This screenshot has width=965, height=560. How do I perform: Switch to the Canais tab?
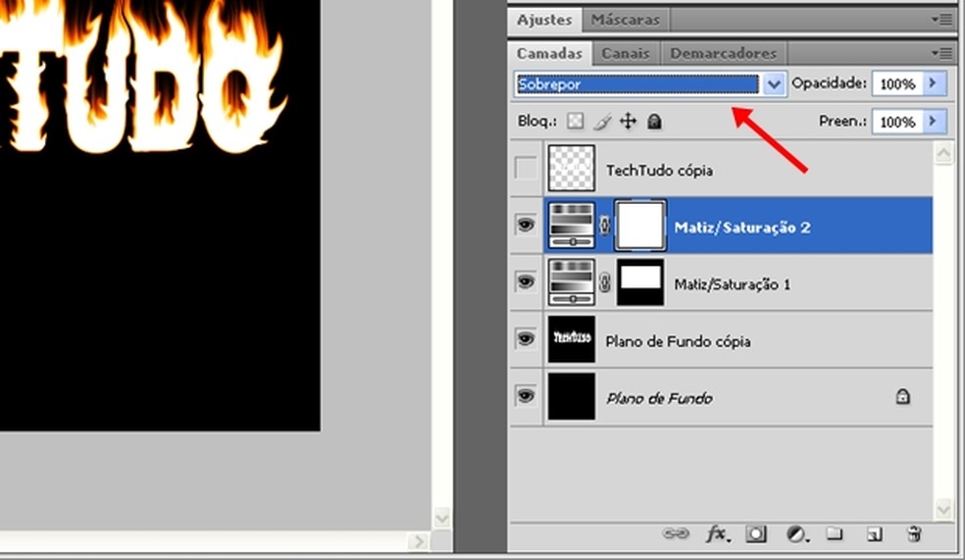(626, 54)
